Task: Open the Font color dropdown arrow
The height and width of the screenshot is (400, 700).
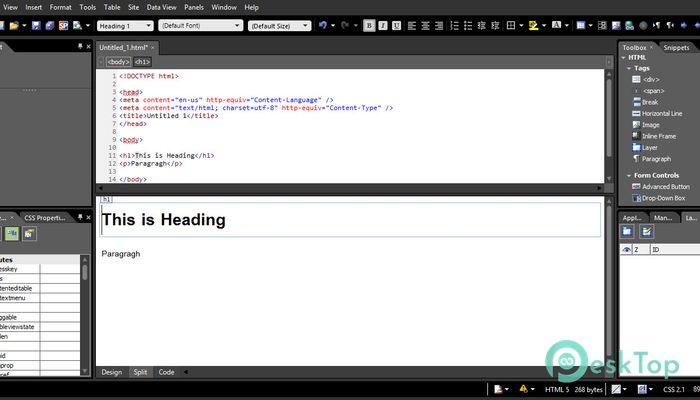Action: tap(567, 26)
